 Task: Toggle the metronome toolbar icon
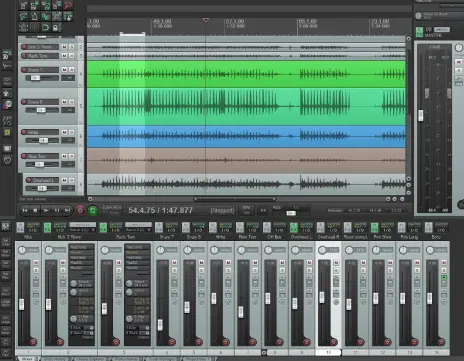pos(35,16)
